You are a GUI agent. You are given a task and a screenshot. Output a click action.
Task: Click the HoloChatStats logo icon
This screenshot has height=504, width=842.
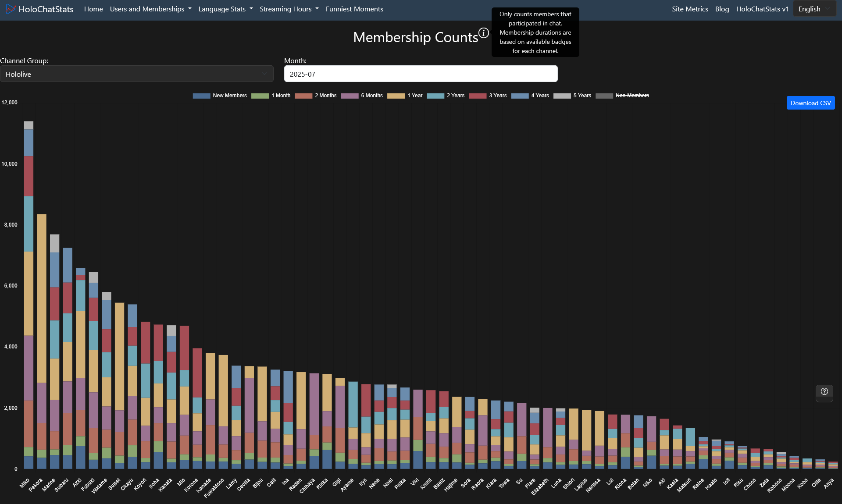[x=11, y=9]
